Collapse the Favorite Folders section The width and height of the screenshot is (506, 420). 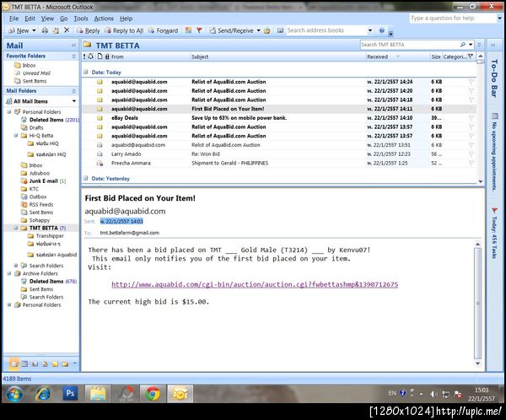tap(73, 57)
